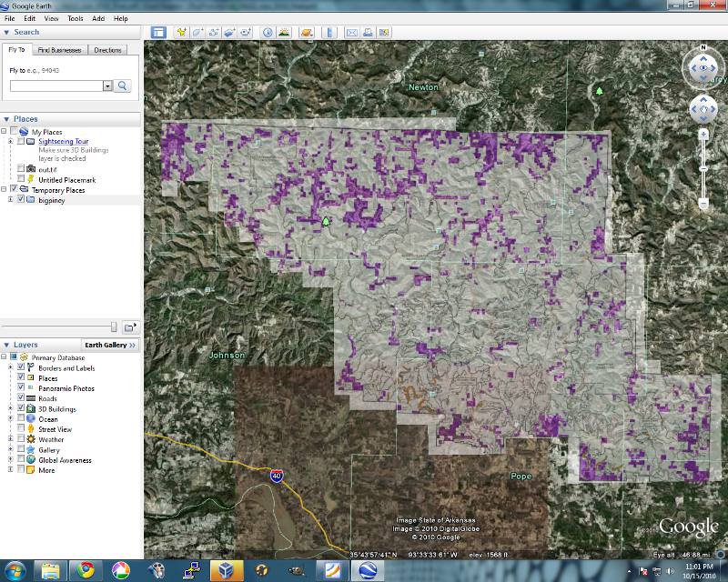Open the View menu
Screen dimensions: 728x582
pyautogui.click(x=51, y=18)
